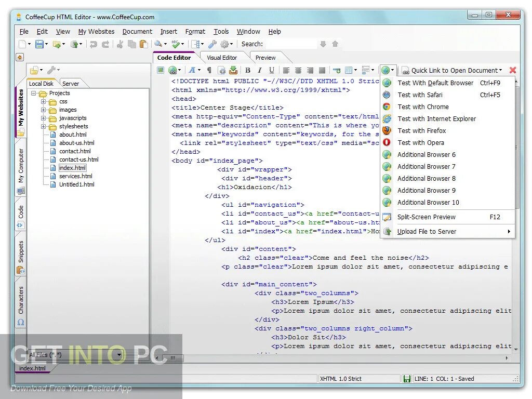The width and height of the screenshot is (532, 399).
Task: Open the My Websites menu
Action: point(96,32)
